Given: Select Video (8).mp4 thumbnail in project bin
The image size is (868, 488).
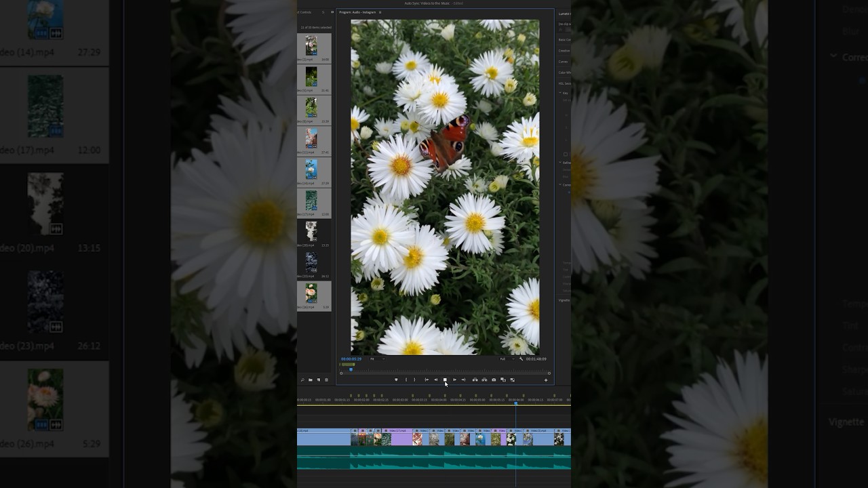Looking at the screenshot, I should tap(311, 108).
